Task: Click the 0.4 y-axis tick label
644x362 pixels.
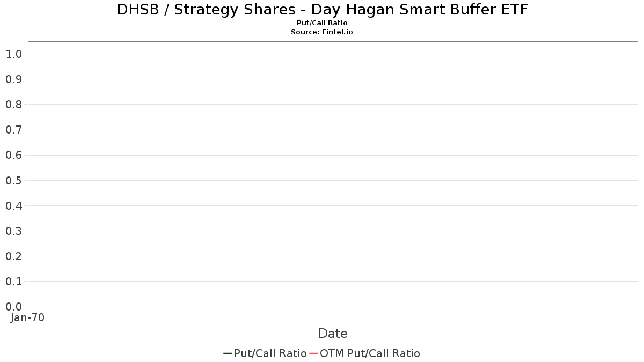Action: (x=14, y=206)
